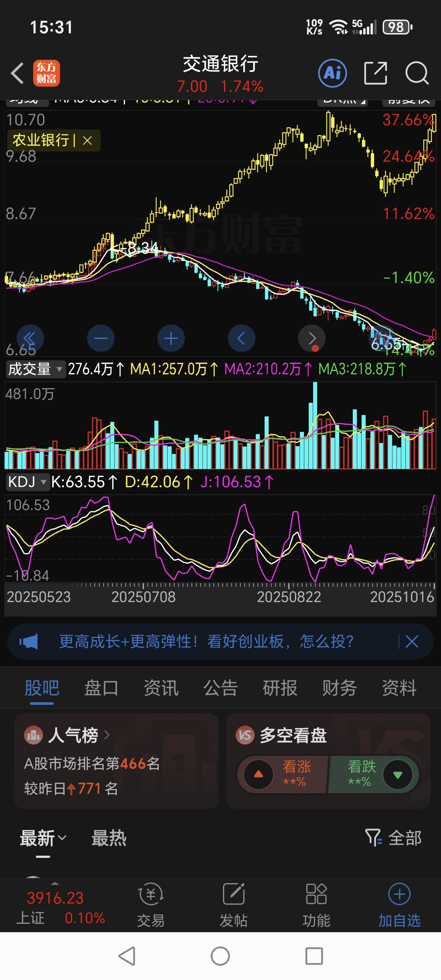441x980 pixels.
Task: Open the AI assistant icon
Action: tap(332, 73)
